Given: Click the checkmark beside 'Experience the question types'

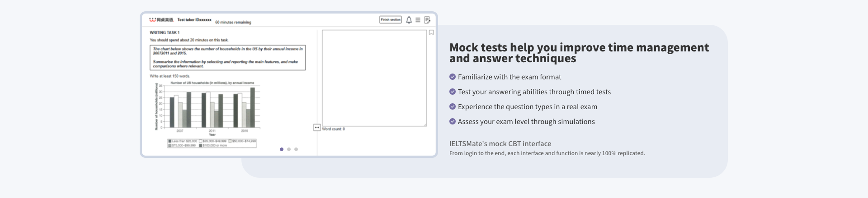Looking at the screenshot, I should click(x=453, y=106).
